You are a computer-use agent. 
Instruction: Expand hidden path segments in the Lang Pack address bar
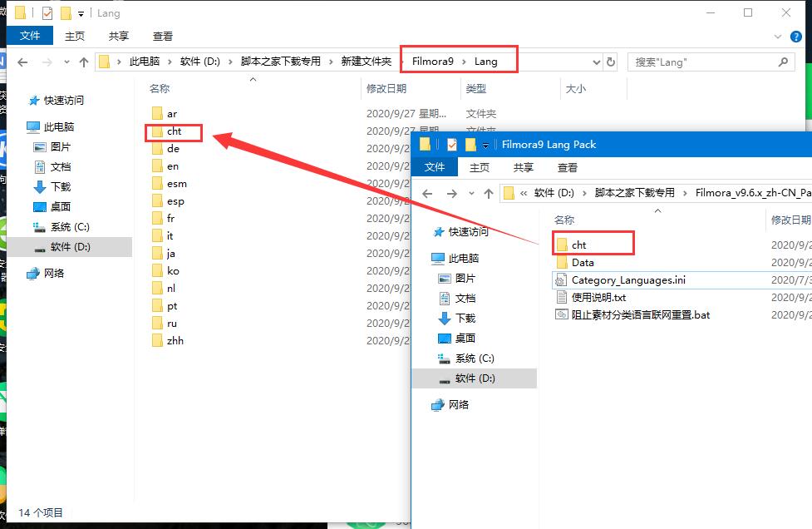(524, 194)
